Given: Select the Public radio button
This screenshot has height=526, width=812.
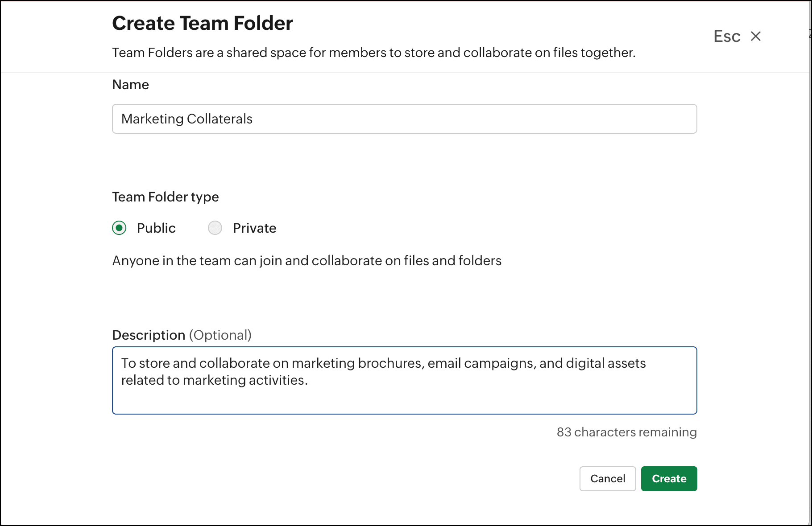Looking at the screenshot, I should click(x=119, y=228).
